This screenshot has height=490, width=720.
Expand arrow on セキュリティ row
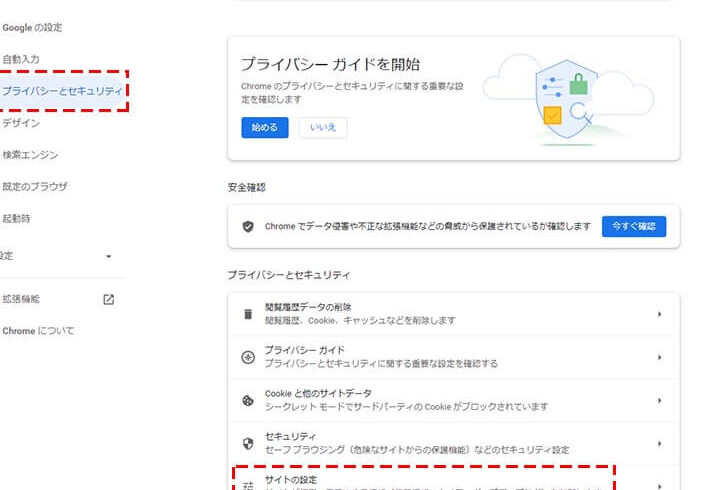coord(659,444)
